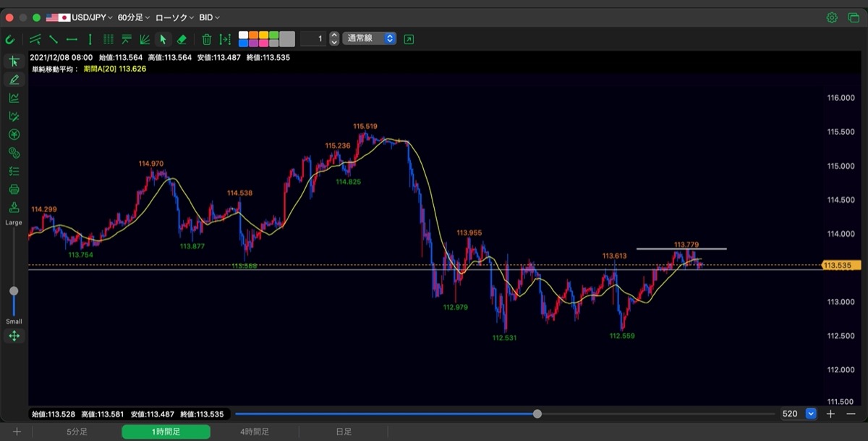Click the Large/Small size slider handle

pyautogui.click(x=14, y=291)
